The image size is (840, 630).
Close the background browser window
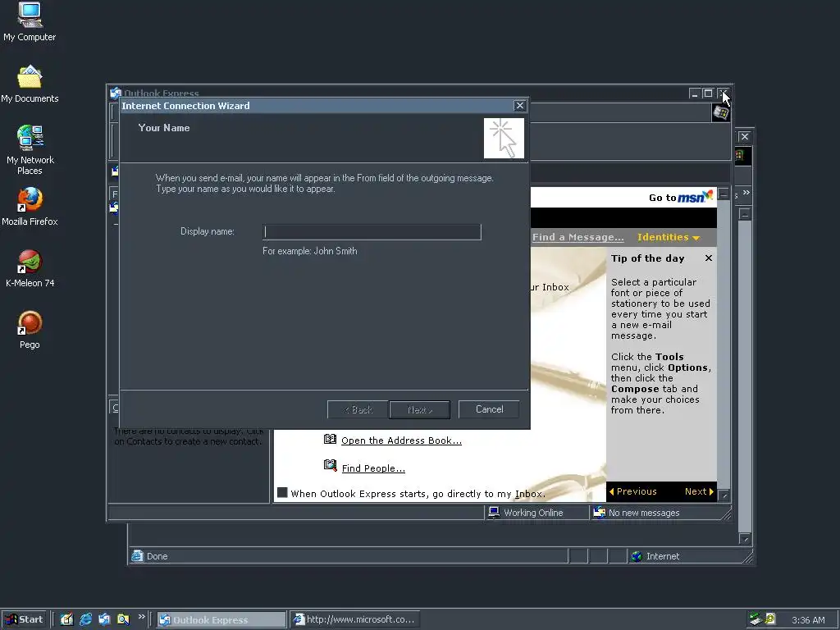(745, 137)
